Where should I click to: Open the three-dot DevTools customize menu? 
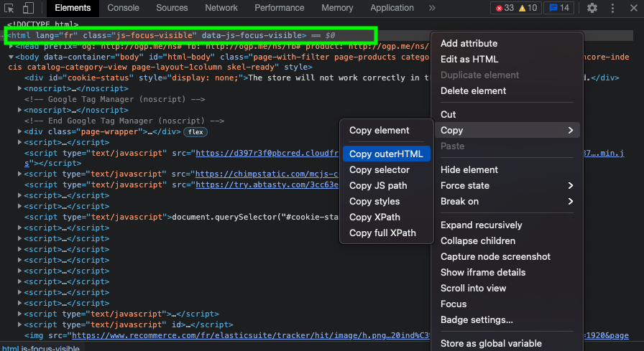pyautogui.click(x=612, y=8)
